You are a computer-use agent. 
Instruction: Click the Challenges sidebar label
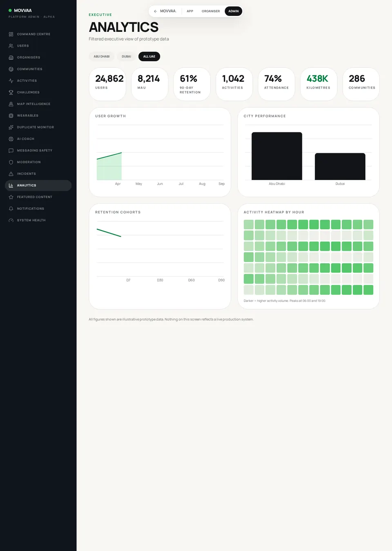coord(28,92)
